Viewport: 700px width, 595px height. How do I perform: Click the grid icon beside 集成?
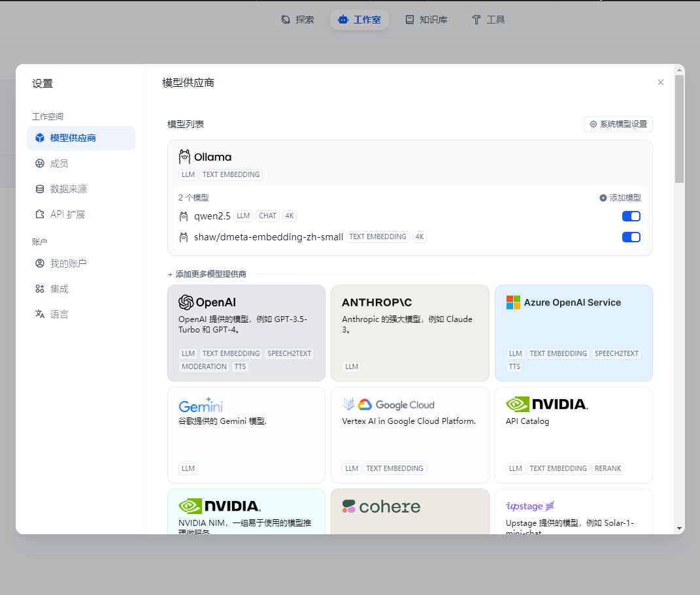click(x=40, y=289)
